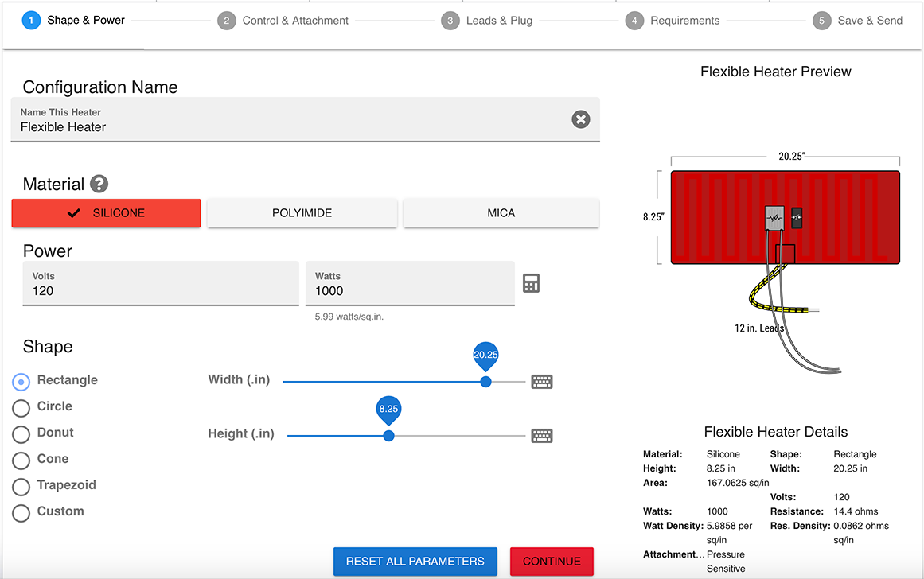Choose the Donut shape radio button
This screenshot has width=924, height=579.
pos(21,433)
